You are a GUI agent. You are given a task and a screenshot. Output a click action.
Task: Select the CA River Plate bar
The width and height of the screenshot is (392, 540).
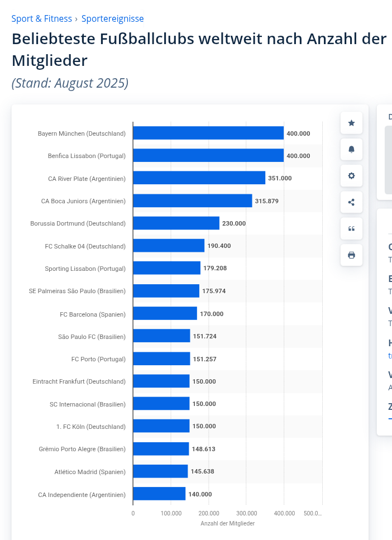(x=199, y=178)
